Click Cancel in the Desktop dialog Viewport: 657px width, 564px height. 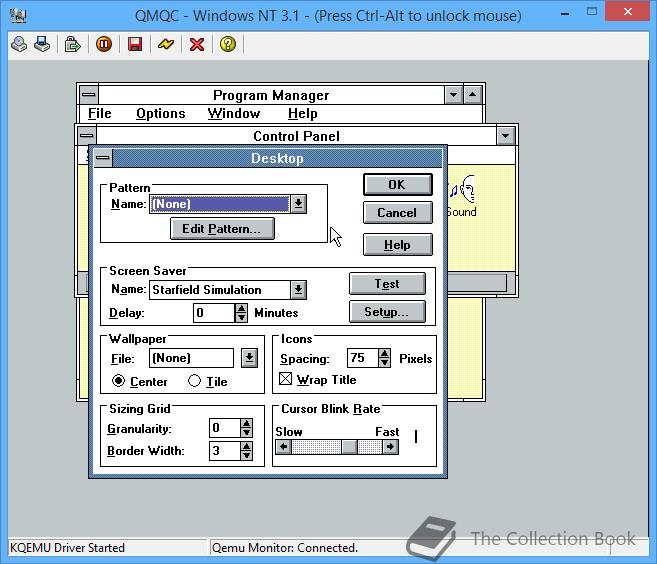pyautogui.click(x=398, y=213)
